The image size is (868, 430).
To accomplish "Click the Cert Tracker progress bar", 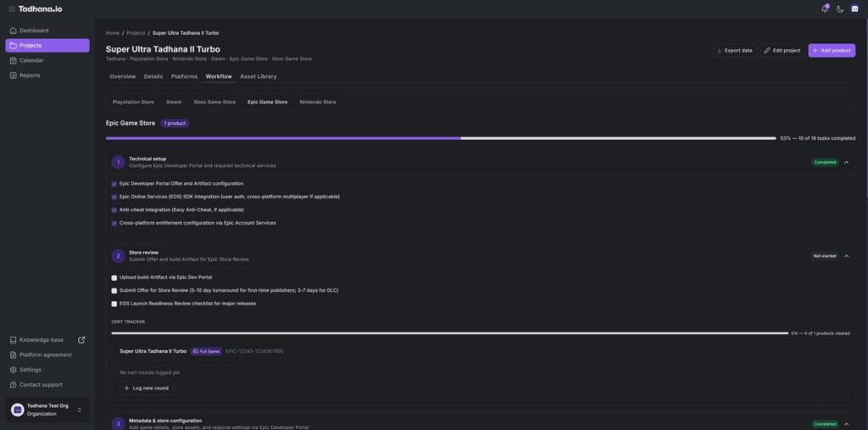I will coord(449,333).
